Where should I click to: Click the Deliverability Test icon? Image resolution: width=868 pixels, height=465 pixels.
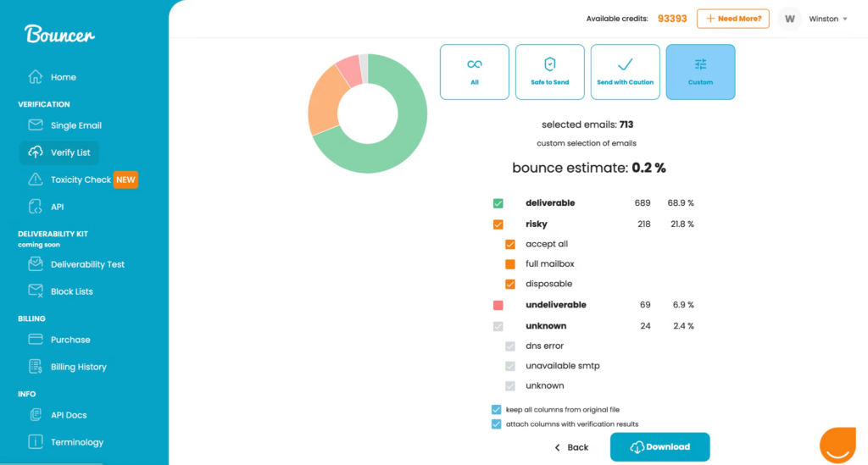[x=36, y=263]
